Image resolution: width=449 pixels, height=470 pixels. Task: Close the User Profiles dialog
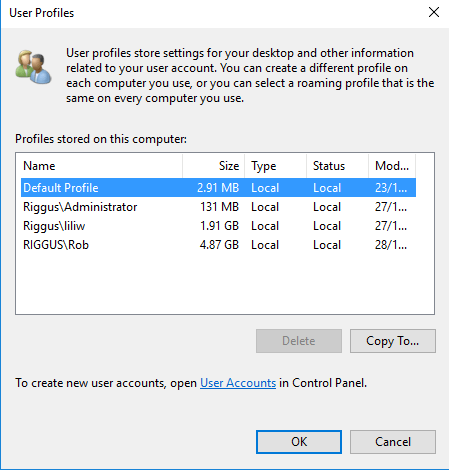(x=434, y=13)
